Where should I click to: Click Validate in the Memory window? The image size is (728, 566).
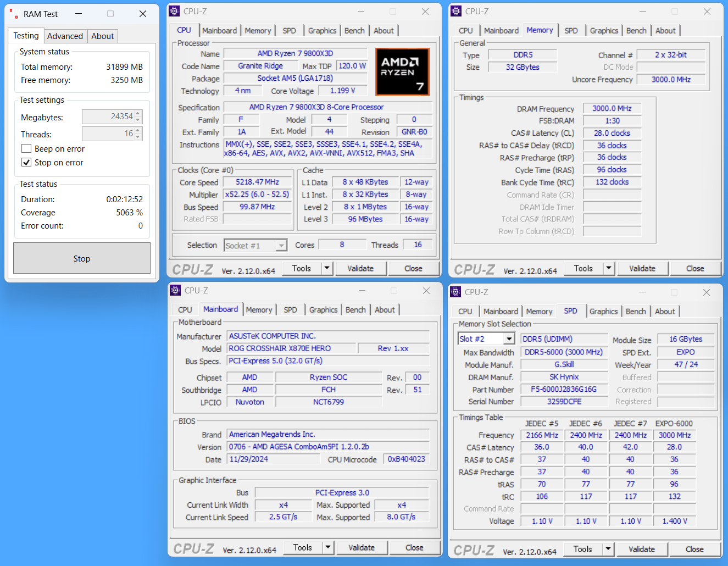click(x=642, y=268)
